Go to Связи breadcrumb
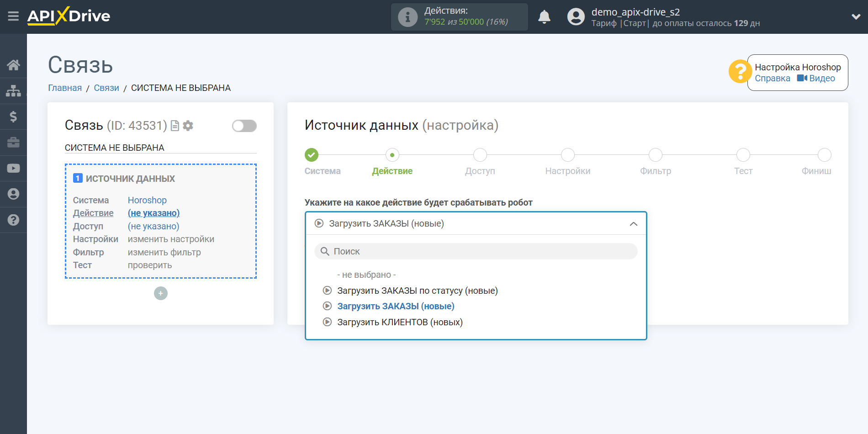The image size is (868, 434). click(x=106, y=88)
